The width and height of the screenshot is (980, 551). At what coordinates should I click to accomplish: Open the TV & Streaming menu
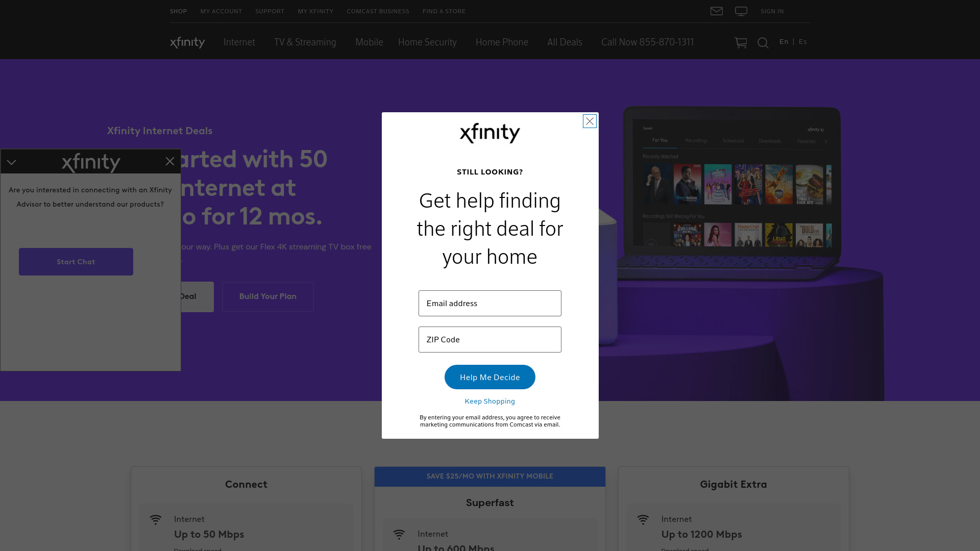[305, 42]
